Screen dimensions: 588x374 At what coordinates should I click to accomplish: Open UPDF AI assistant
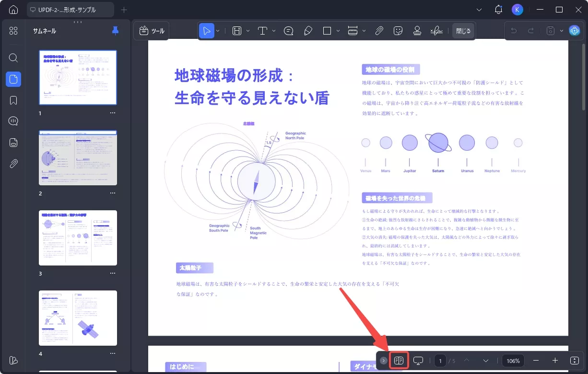[575, 30]
